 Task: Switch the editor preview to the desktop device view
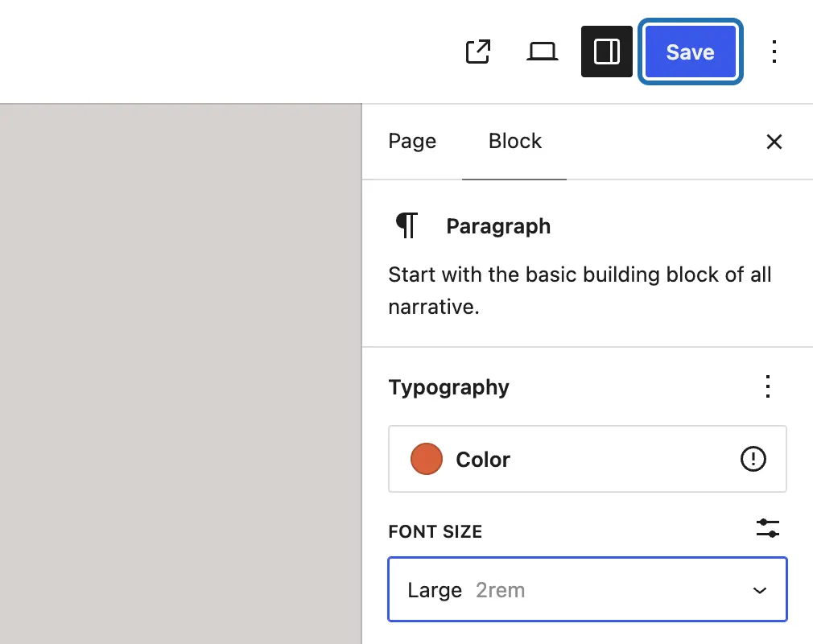pos(542,52)
